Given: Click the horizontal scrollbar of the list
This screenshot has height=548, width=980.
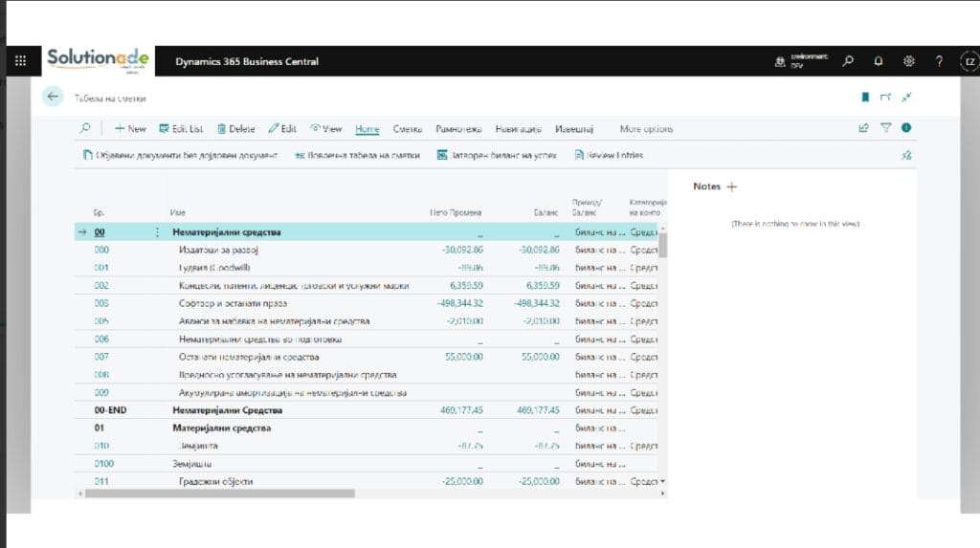Looking at the screenshot, I should [220, 493].
